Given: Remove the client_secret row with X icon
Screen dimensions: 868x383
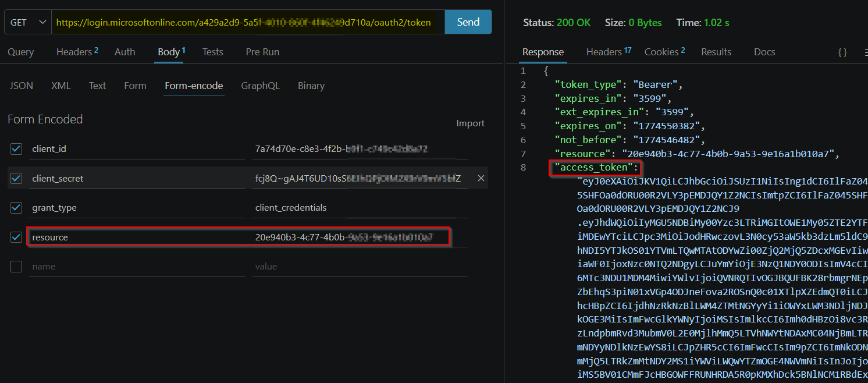Looking at the screenshot, I should [x=481, y=178].
